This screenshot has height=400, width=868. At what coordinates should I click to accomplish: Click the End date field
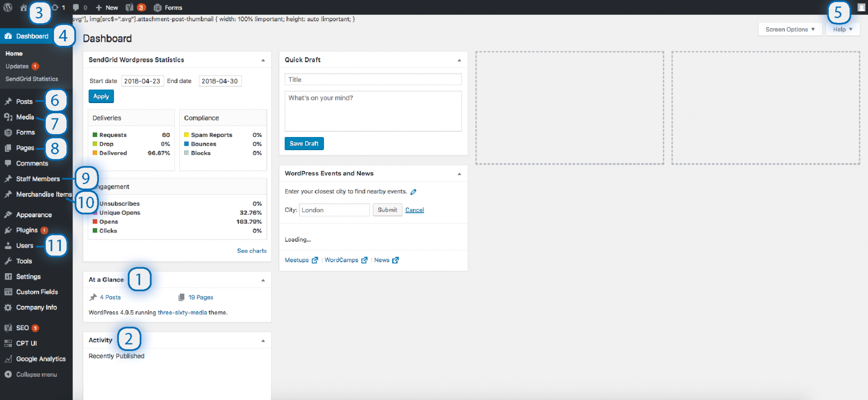[220, 81]
